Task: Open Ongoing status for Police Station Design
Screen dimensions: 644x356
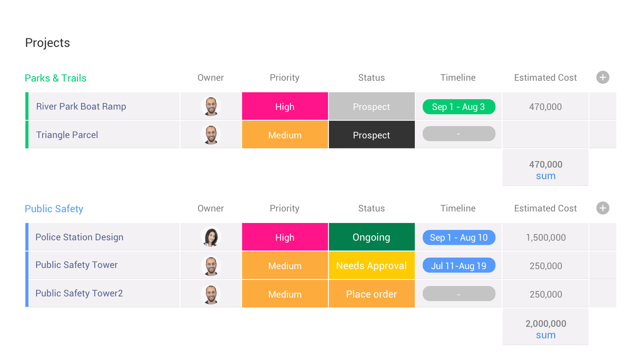Action: 372,237
